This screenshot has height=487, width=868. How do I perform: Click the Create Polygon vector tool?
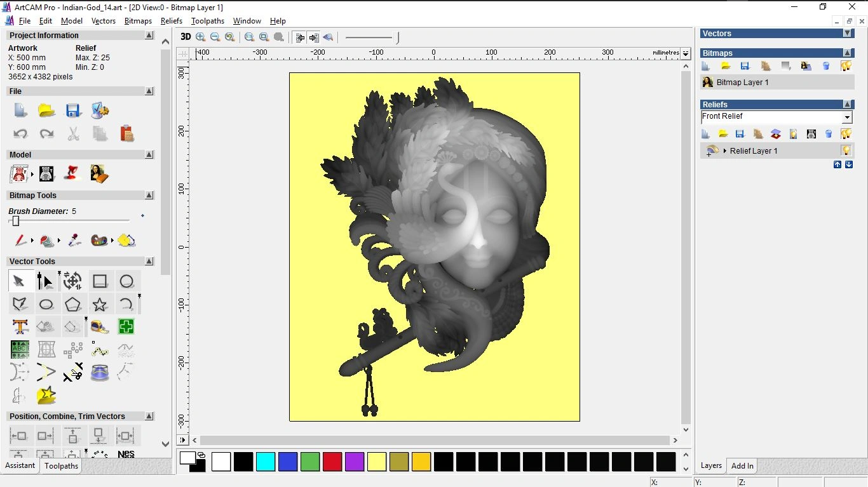73,304
